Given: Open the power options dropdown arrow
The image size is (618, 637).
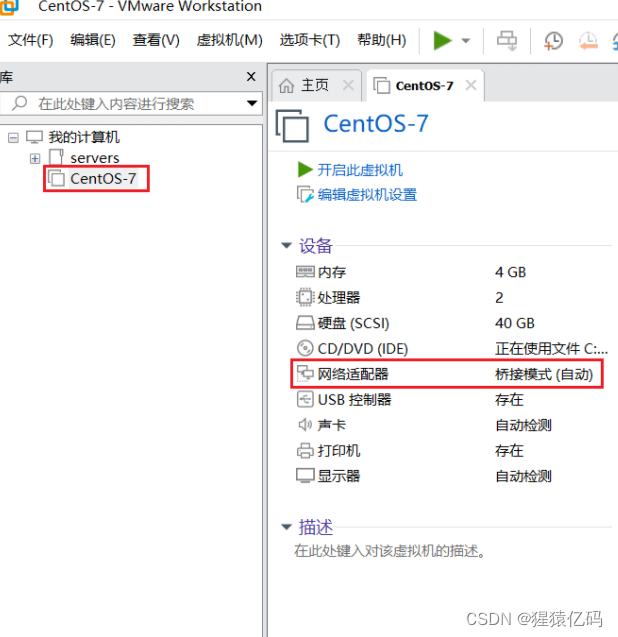Looking at the screenshot, I should pos(466,41).
